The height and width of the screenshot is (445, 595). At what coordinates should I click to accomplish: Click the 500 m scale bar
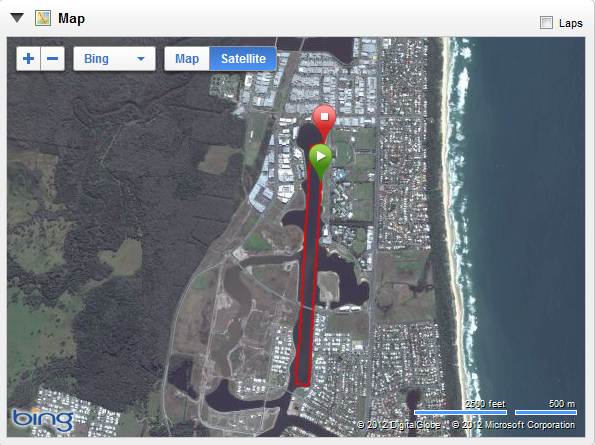[x=546, y=412]
